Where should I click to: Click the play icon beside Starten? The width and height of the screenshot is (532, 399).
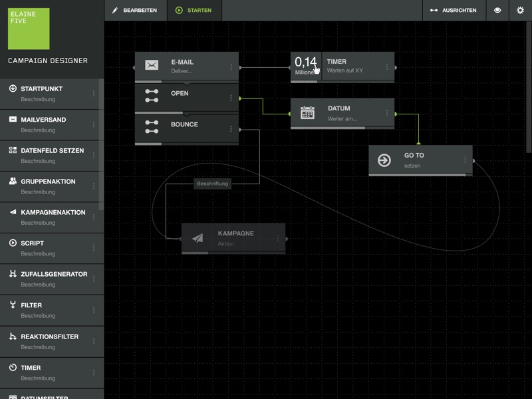click(x=179, y=11)
